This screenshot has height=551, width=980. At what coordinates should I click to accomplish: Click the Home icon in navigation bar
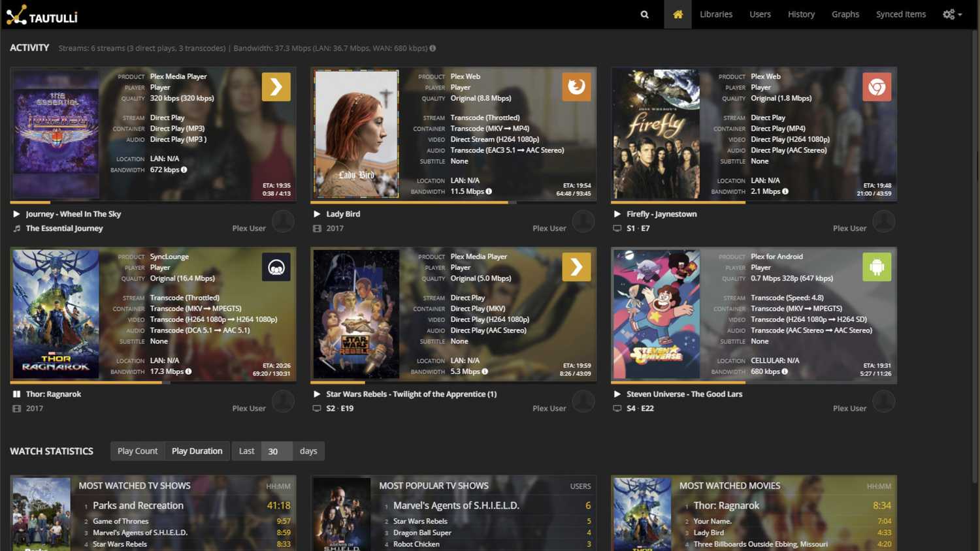click(x=678, y=14)
